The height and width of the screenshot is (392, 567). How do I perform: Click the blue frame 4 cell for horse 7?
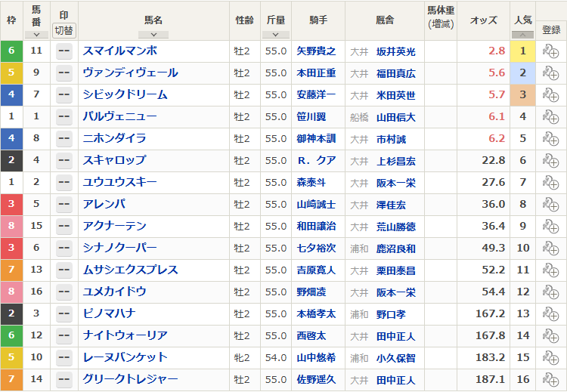pyautogui.click(x=11, y=95)
